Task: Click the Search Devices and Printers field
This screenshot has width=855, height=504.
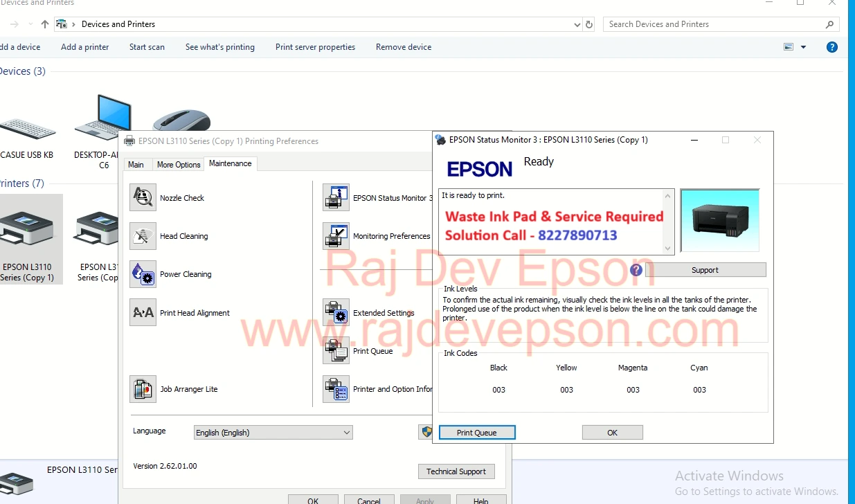Action: [x=713, y=24]
